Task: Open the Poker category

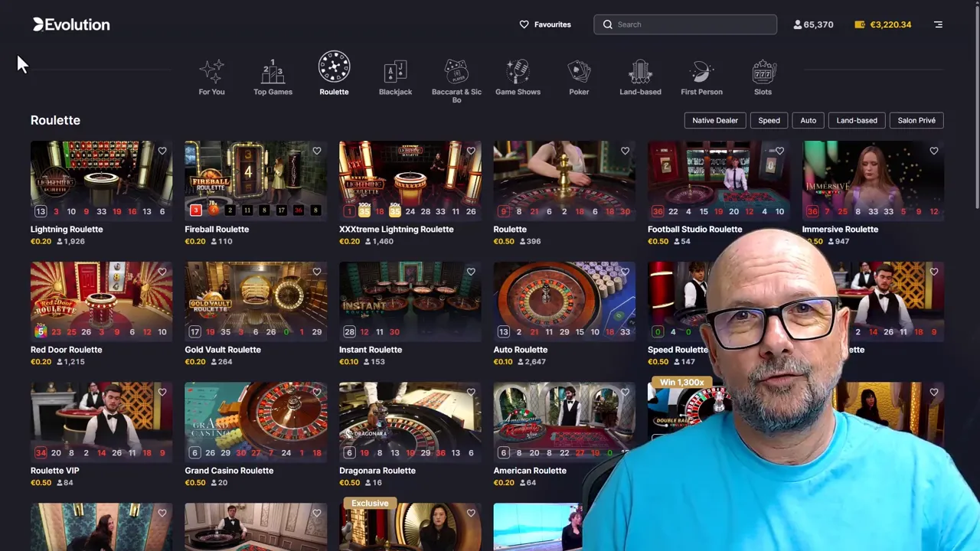Action: pos(579,78)
